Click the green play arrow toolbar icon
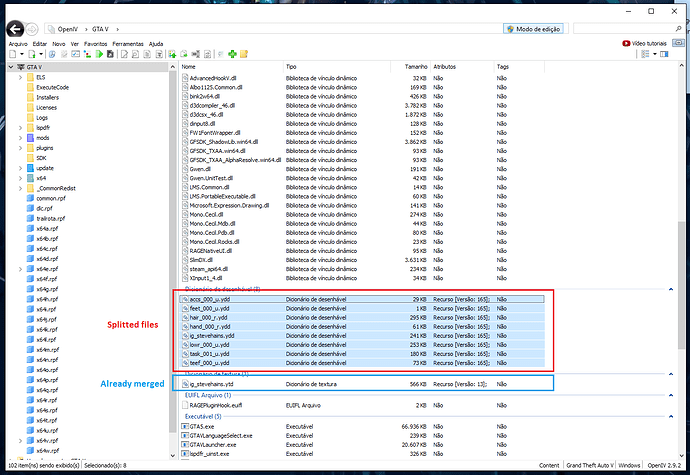 click(99, 54)
